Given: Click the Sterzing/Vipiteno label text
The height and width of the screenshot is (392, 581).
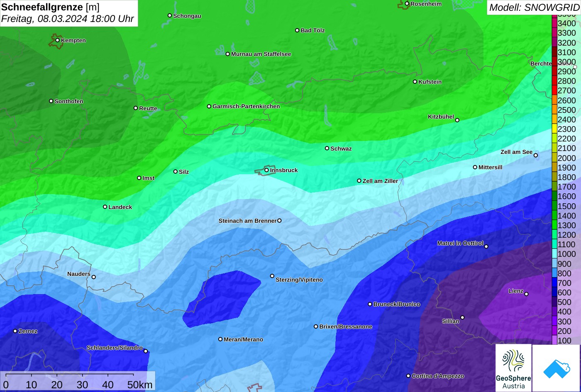Looking at the screenshot, I should click(x=299, y=280).
